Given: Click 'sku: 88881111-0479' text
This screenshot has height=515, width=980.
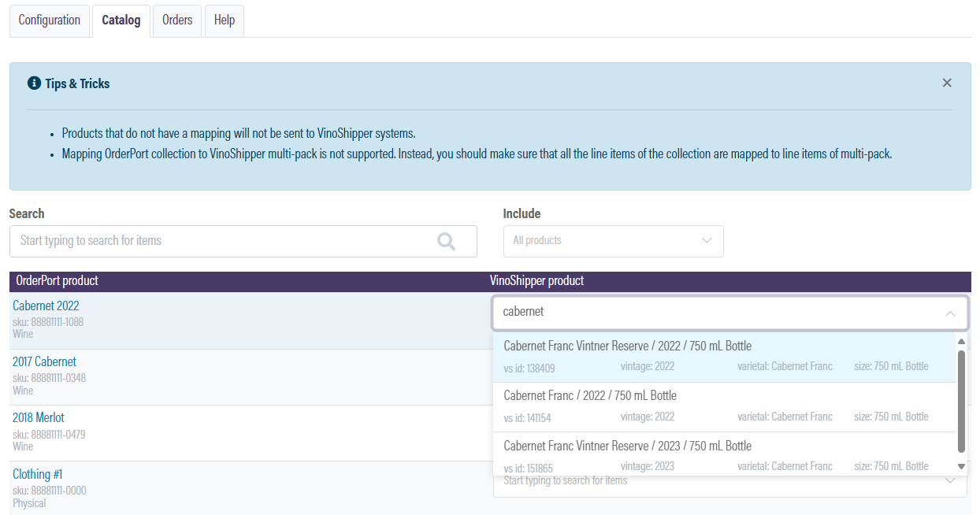Looking at the screenshot, I should 49,434.
